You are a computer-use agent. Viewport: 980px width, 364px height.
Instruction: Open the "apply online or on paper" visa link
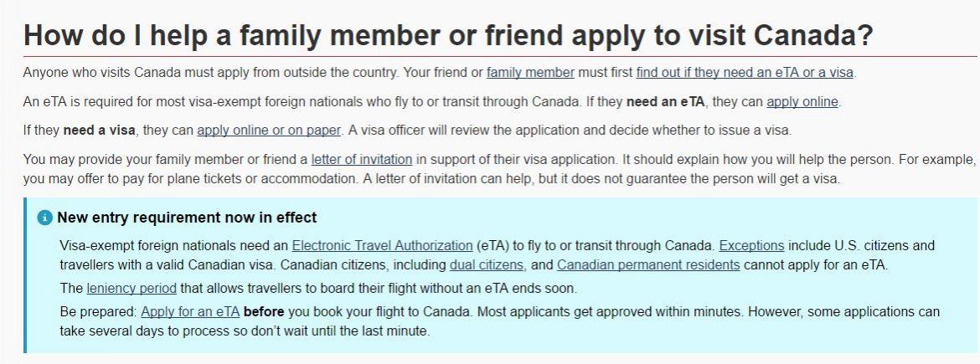[269, 131]
